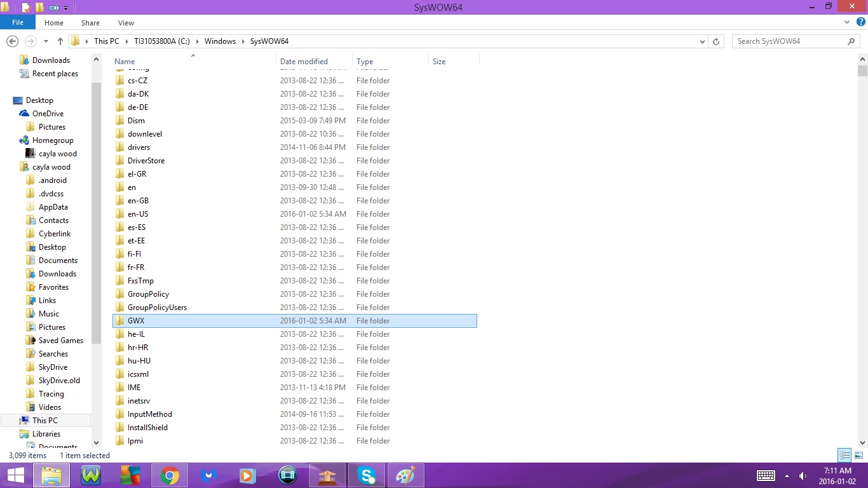Select the IME folder icon
Image resolution: width=868 pixels, height=488 pixels.
(120, 388)
